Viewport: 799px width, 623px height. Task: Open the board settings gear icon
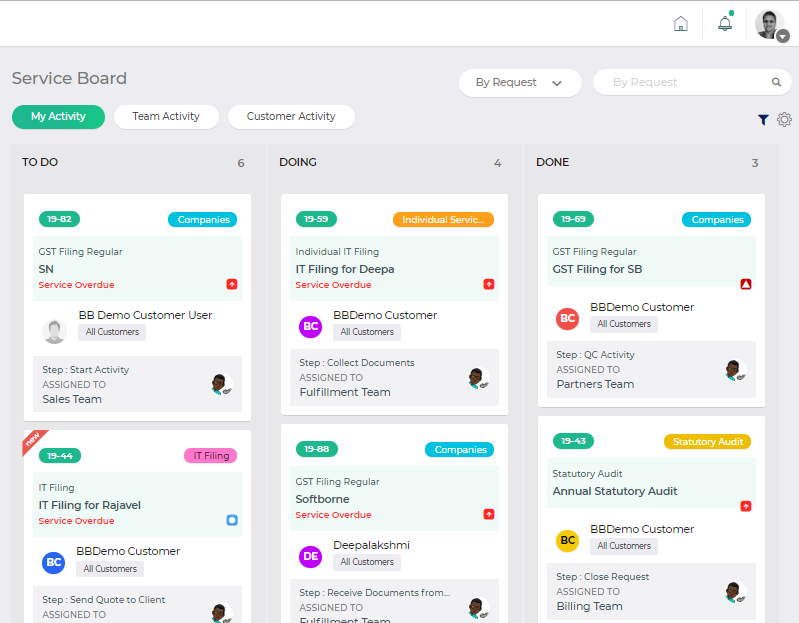point(784,119)
